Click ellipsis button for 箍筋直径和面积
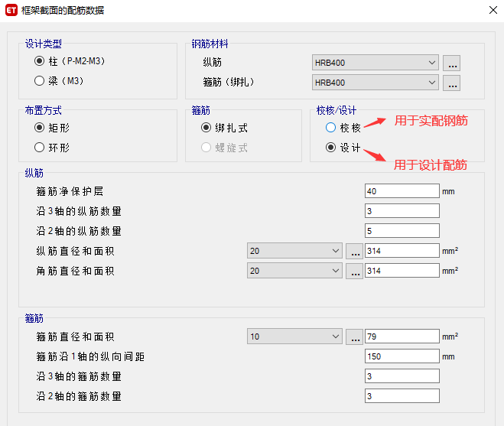This screenshot has width=504, height=426. tap(355, 337)
